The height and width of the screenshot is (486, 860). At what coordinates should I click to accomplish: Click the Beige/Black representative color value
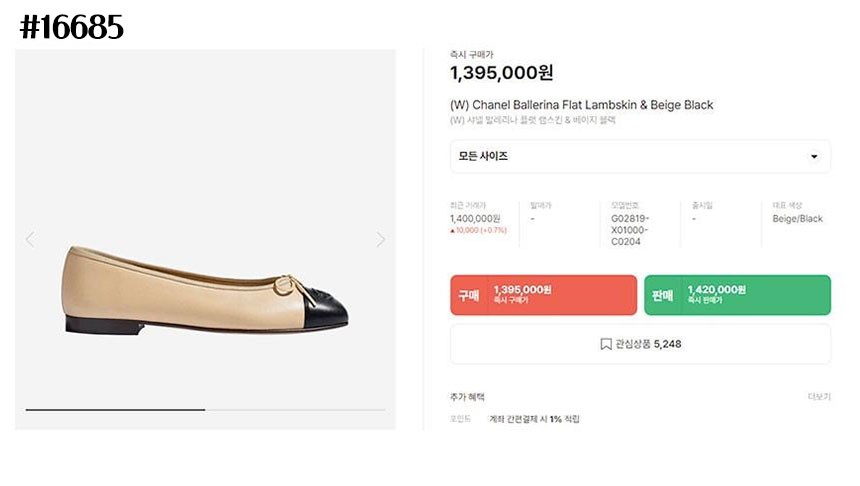[x=797, y=218]
